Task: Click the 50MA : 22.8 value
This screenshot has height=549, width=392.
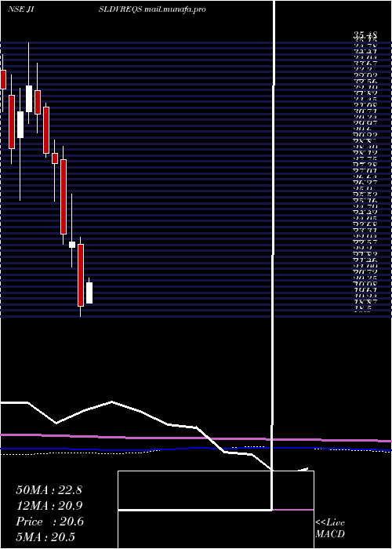Action: [x=49, y=490]
